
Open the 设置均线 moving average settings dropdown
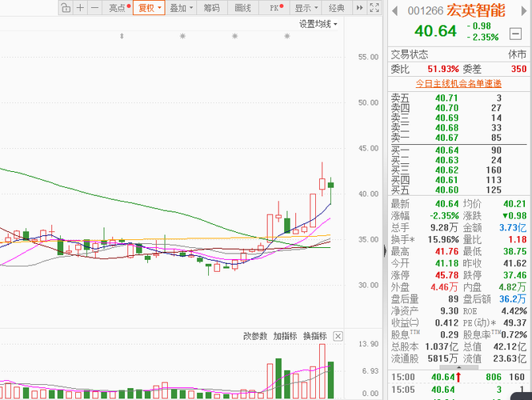pyautogui.click(x=318, y=24)
